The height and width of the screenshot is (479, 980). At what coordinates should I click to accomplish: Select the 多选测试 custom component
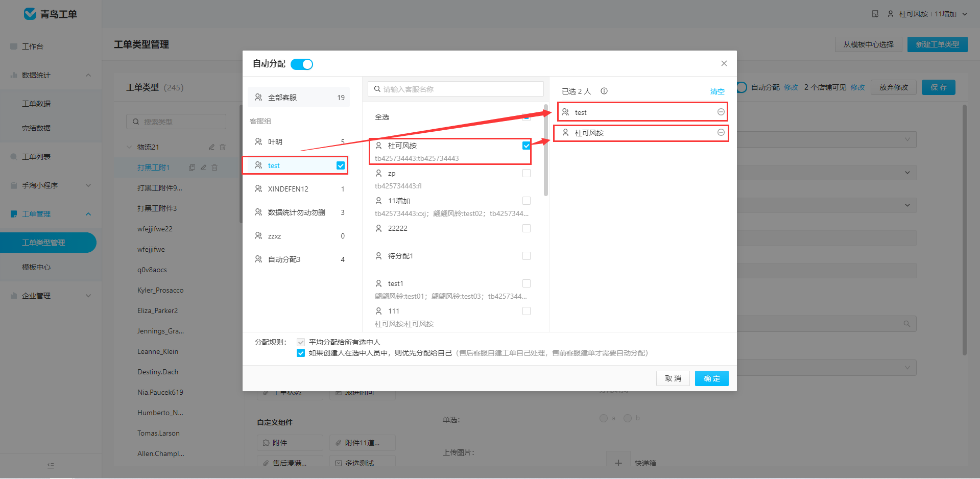pyautogui.click(x=363, y=462)
